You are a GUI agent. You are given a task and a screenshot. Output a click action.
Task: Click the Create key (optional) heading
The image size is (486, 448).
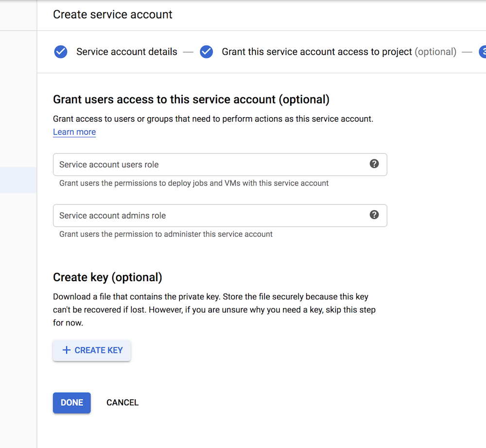107,277
